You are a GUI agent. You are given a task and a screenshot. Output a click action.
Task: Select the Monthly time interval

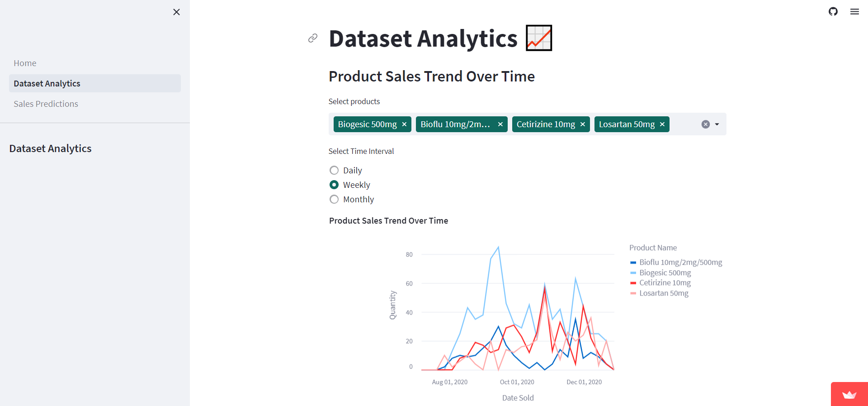pyautogui.click(x=334, y=199)
